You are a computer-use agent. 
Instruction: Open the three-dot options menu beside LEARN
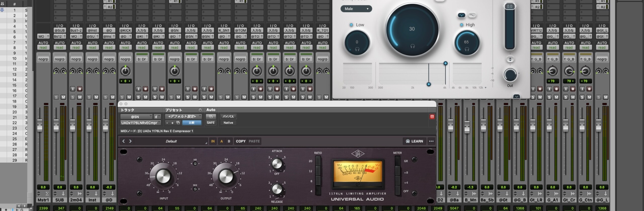click(x=431, y=141)
